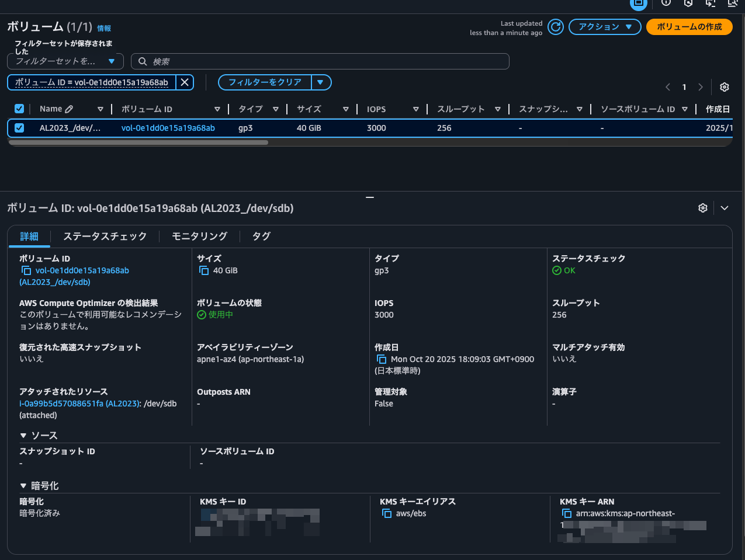This screenshot has height=560, width=745.
Task: Click the edit Name pencil icon
Action: coord(69,109)
